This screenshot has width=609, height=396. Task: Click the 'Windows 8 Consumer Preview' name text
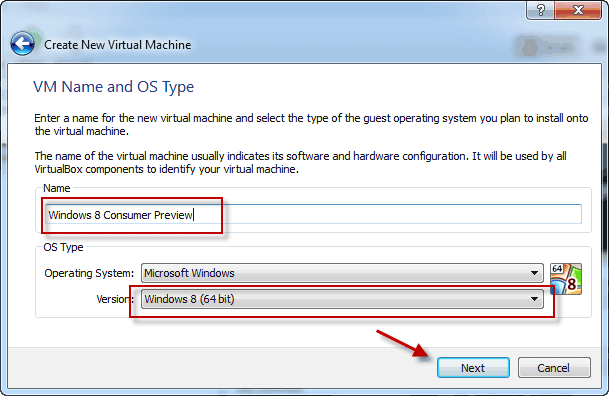click(x=120, y=215)
